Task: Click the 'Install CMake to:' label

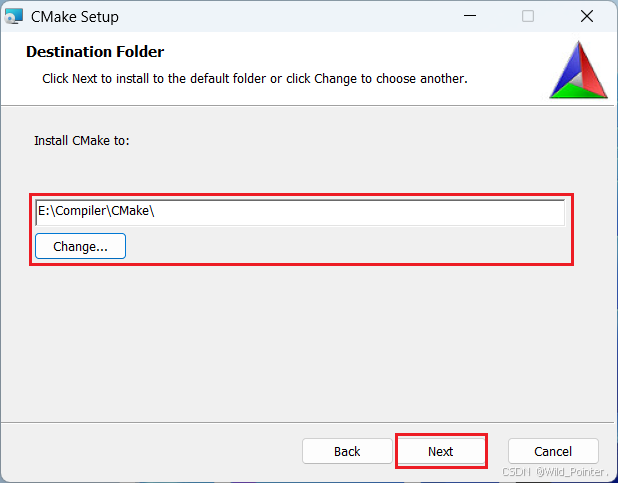Action: (82, 140)
